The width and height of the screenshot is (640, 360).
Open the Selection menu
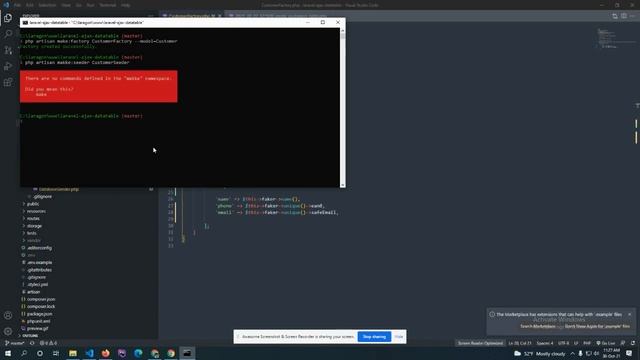point(47,5)
